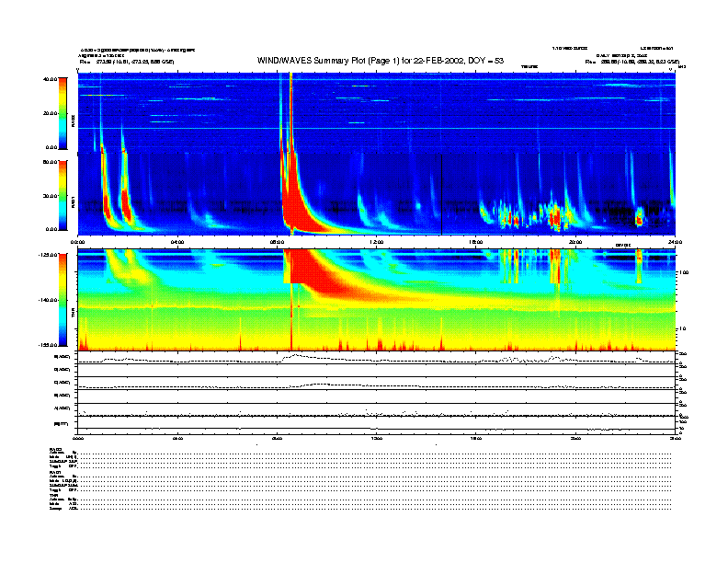Click the 100 label on TNR right axis
728x563 pixels.
tap(685, 272)
